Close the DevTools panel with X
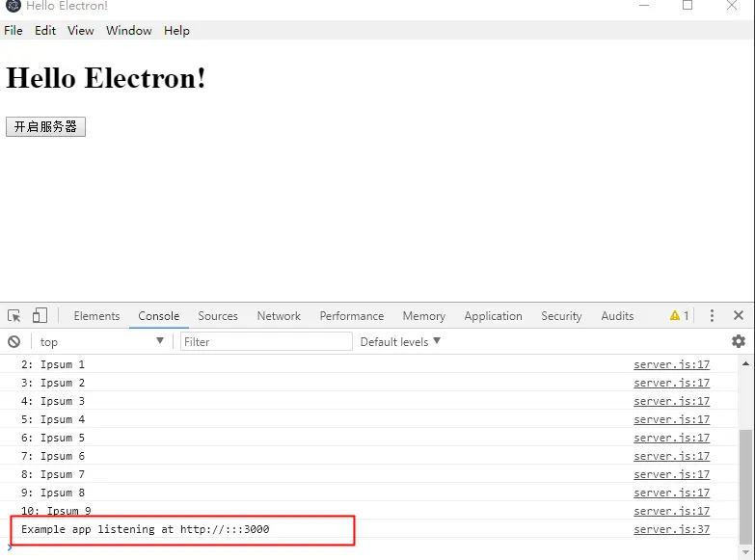This screenshot has width=755, height=560. [x=739, y=315]
